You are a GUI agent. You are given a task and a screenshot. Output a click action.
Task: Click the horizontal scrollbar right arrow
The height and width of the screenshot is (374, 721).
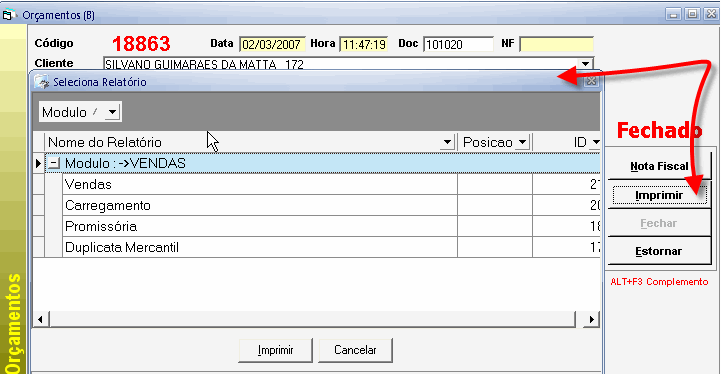coord(591,319)
